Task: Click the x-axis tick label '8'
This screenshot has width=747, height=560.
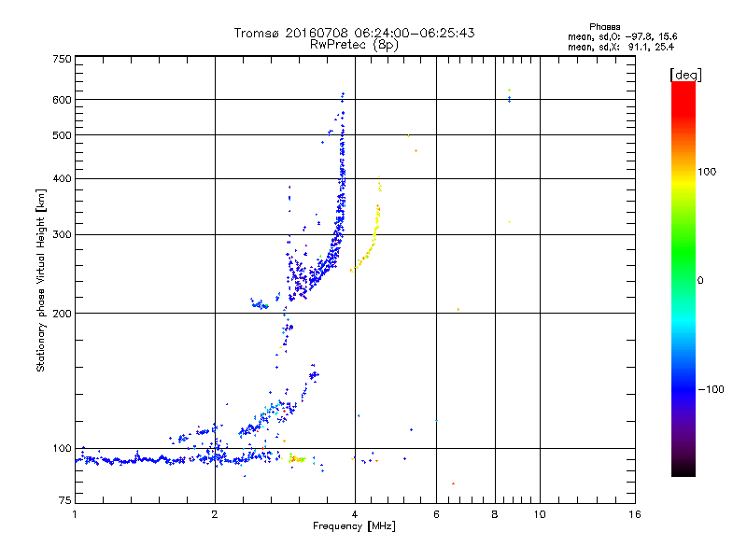Action: pos(495,514)
